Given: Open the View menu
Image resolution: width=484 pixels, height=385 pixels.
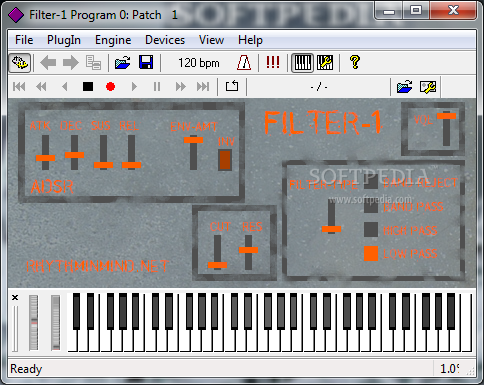Looking at the screenshot, I should 211,40.
